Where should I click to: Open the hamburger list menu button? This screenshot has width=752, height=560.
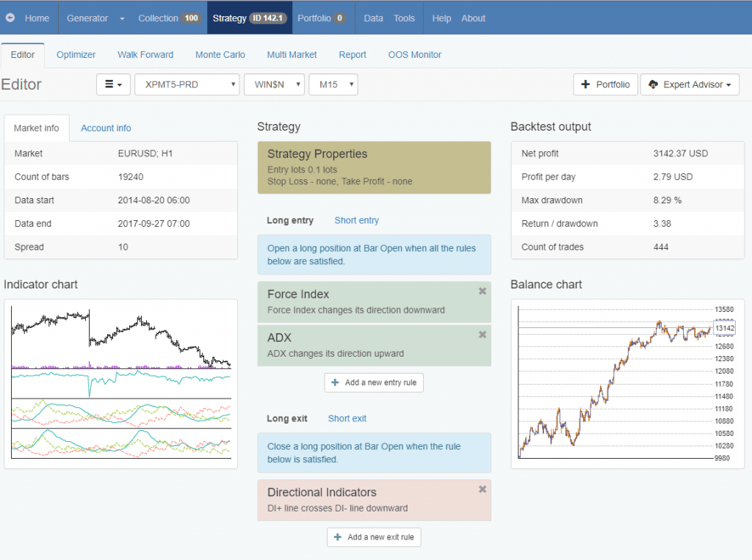[x=113, y=84]
